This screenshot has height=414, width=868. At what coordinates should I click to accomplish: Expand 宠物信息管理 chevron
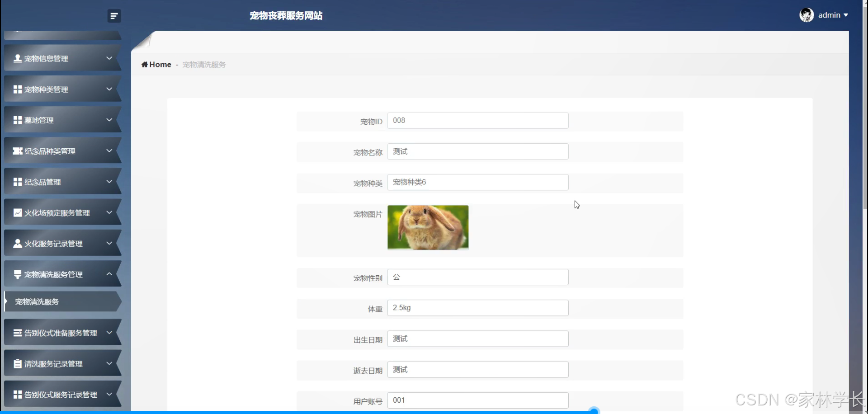point(109,58)
